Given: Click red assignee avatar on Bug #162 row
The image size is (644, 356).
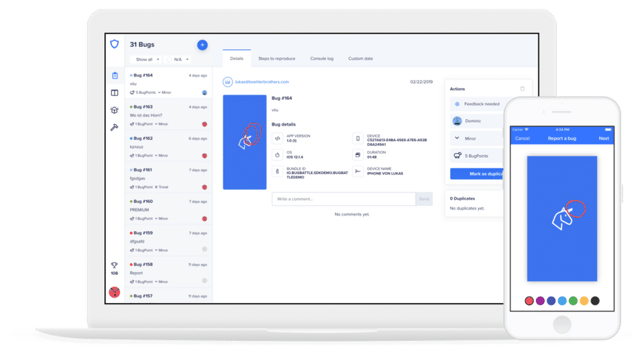Looking at the screenshot, I should 205,156.
